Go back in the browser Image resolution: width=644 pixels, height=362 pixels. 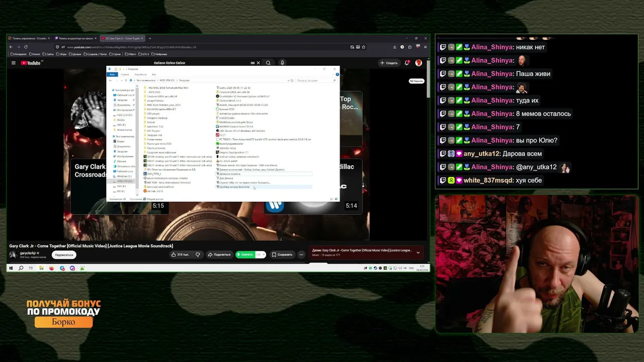coord(11,47)
